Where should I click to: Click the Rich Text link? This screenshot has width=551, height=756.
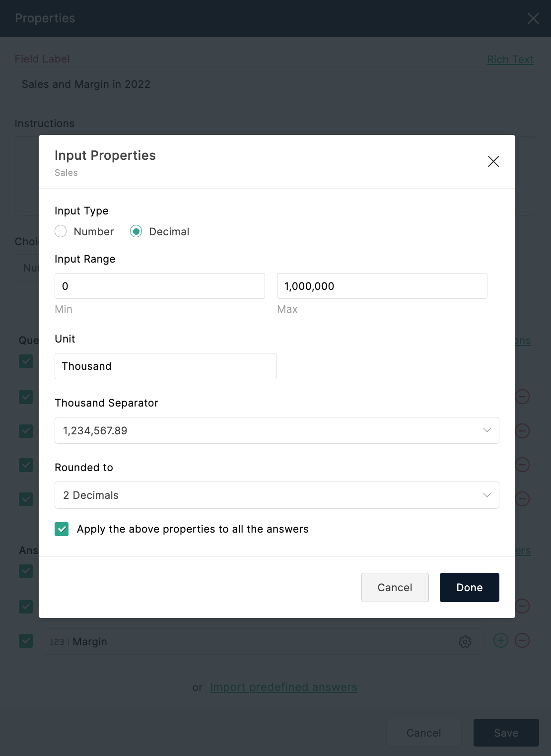[x=510, y=59]
